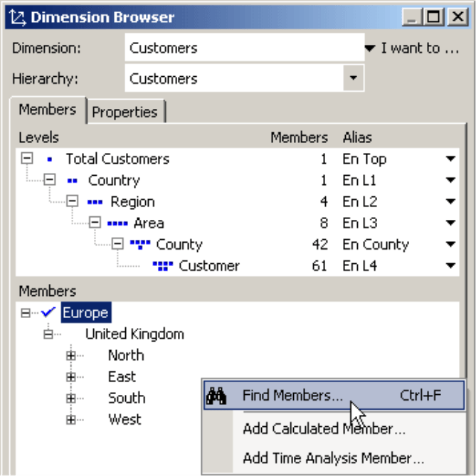Click the Dimension field showing Customers
The height and width of the screenshot is (476, 476).
point(243,48)
